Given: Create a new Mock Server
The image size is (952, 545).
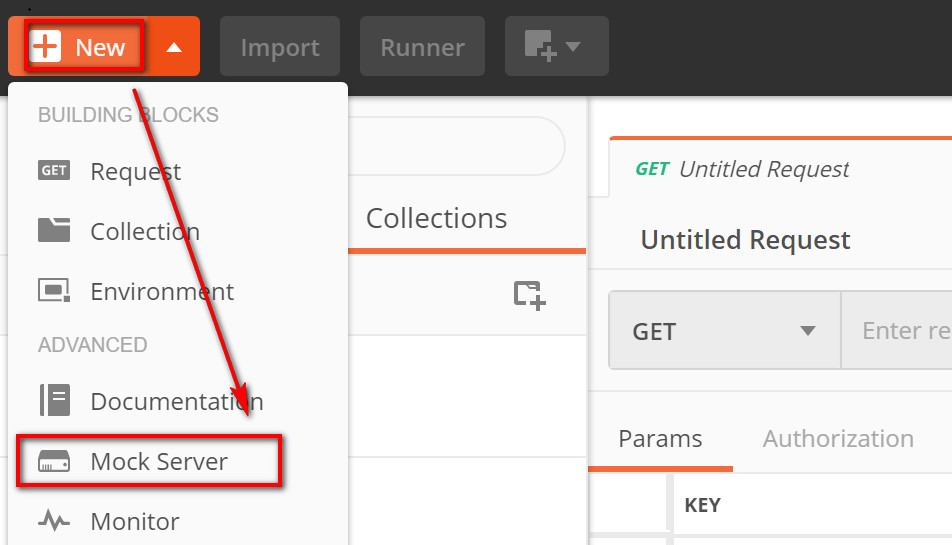Looking at the screenshot, I should (x=149, y=461).
